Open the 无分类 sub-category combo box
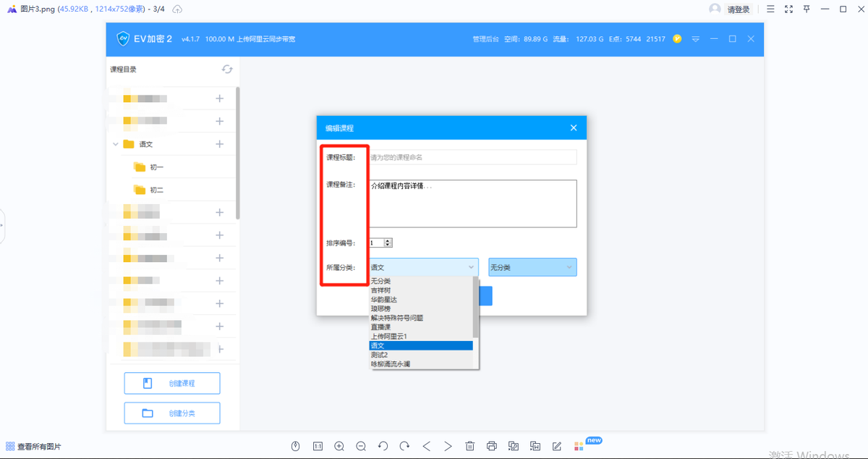 coord(532,267)
